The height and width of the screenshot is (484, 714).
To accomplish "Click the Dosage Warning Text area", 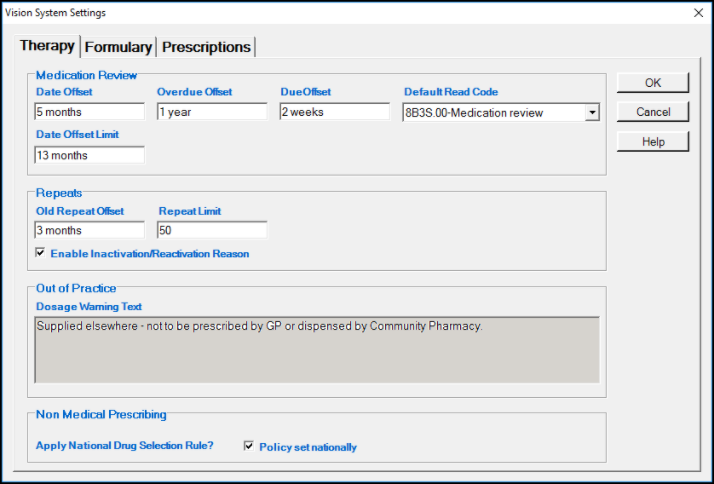I will (x=317, y=350).
